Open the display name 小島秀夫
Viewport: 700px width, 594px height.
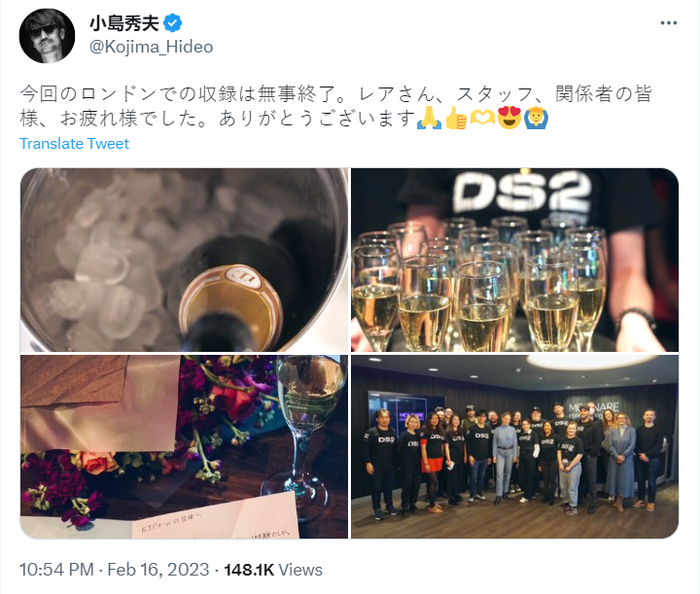(125, 23)
